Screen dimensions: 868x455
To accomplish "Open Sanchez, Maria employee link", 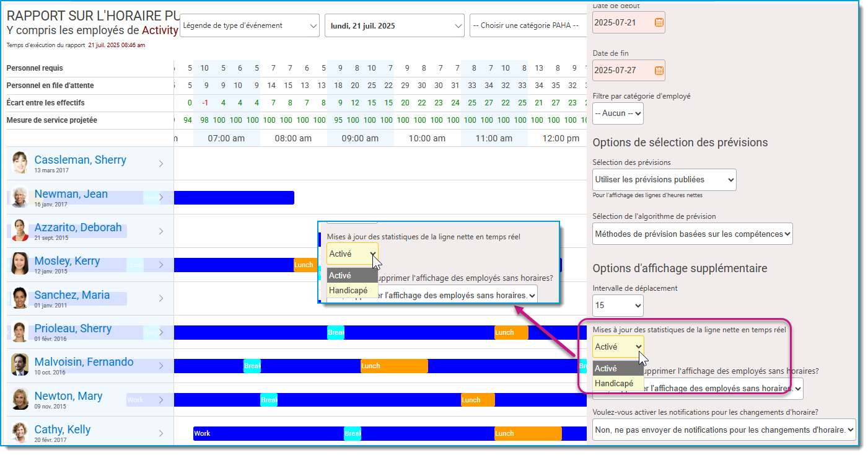I will [x=72, y=295].
